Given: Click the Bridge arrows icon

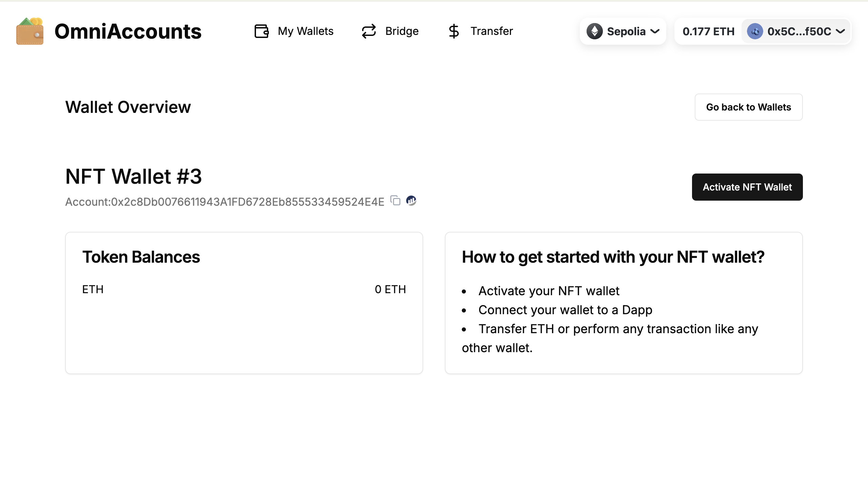Looking at the screenshot, I should click(x=369, y=31).
